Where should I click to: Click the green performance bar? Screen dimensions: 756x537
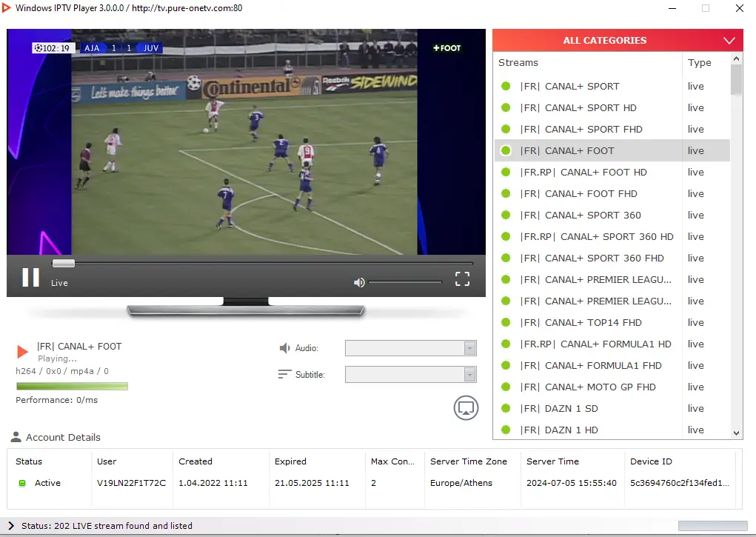click(72, 386)
